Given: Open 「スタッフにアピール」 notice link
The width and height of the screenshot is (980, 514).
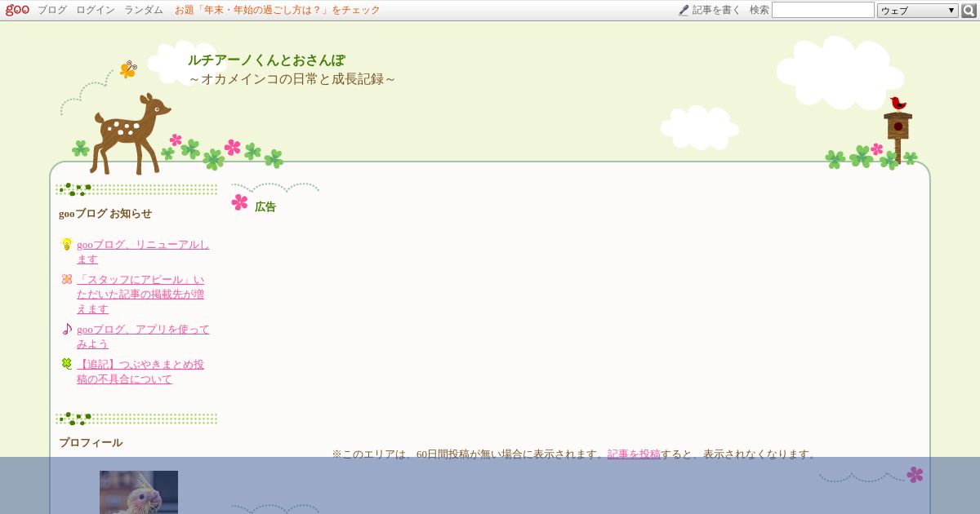Looking at the screenshot, I should tap(140, 295).
